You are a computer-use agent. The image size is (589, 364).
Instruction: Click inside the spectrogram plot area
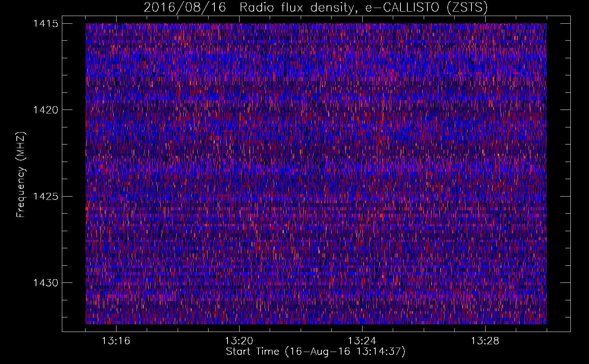[x=316, y=174]
